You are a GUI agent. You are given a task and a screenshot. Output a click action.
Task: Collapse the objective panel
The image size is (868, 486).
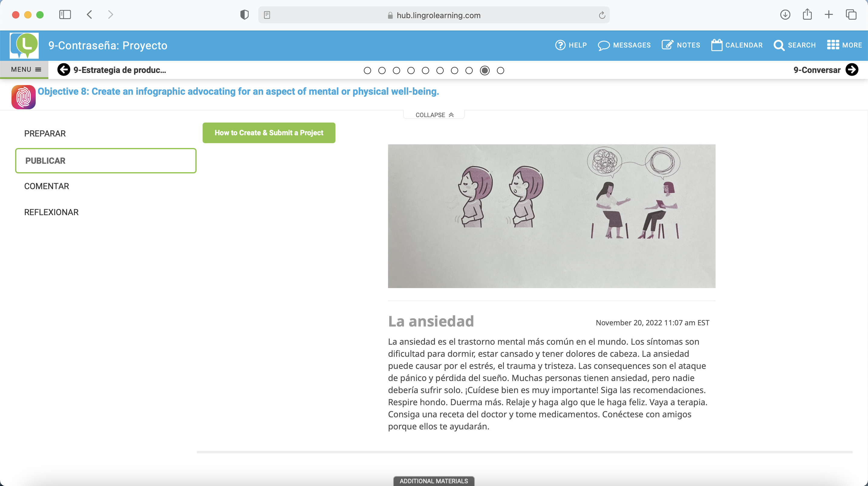click(x=434, y=115)
